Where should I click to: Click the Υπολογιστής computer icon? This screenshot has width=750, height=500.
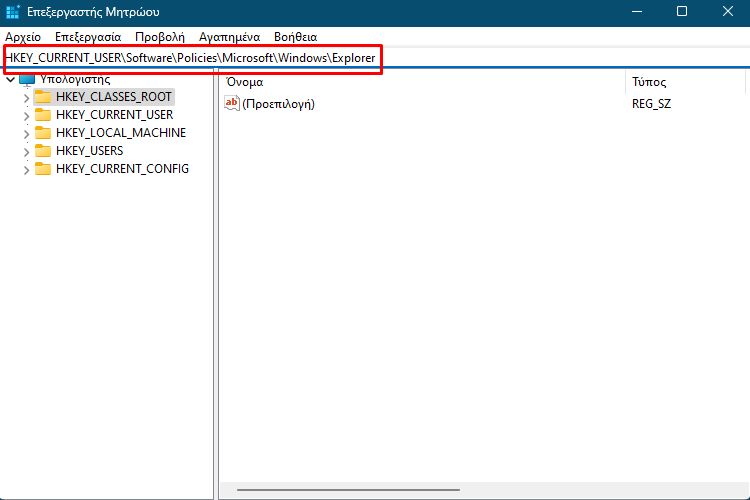click(27, 79)
